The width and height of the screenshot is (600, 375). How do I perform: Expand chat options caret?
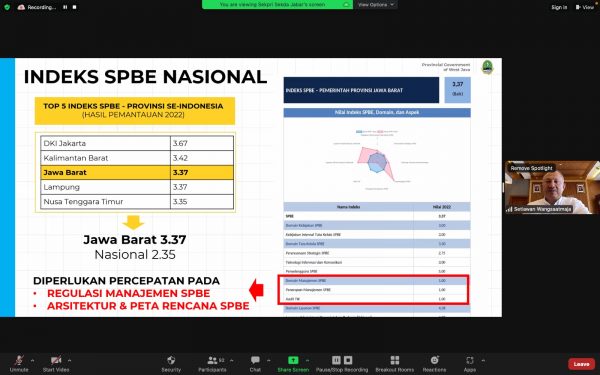pyautogui.click(x=268, y=360)
